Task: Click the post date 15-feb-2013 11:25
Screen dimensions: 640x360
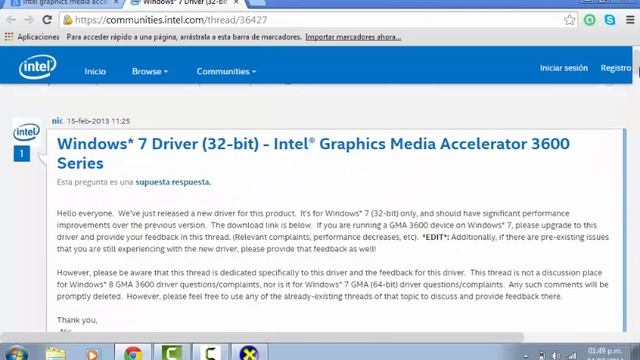Action: click(98, 121)
